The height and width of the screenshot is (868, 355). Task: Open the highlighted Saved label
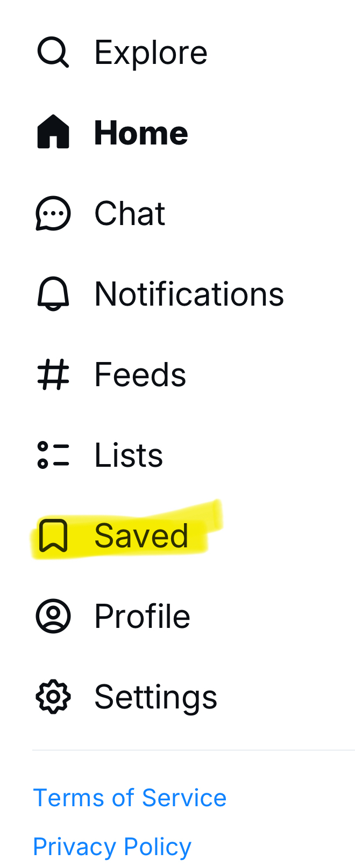141,536
